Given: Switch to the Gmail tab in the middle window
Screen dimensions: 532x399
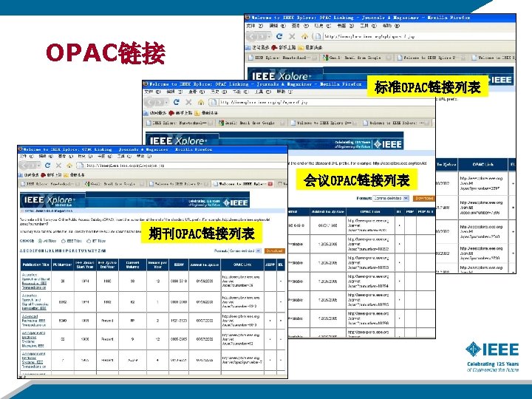Looking at the screenshot, I should click(251, 123).
